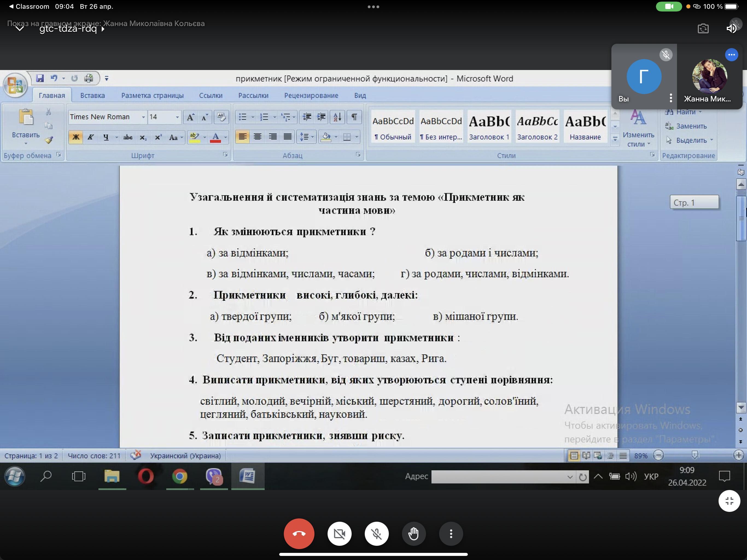Open the Office button menu
The width and height of the screenshot is (747, 560).
[x=15, y=85]
